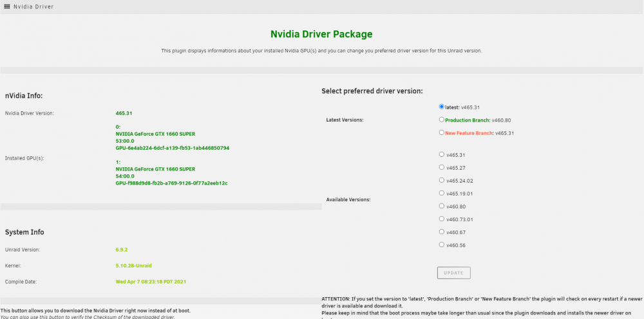The height and width of the screenshot is (319, 644).
Task: Choose driver version v465.24.02
Action: [442, 180]
